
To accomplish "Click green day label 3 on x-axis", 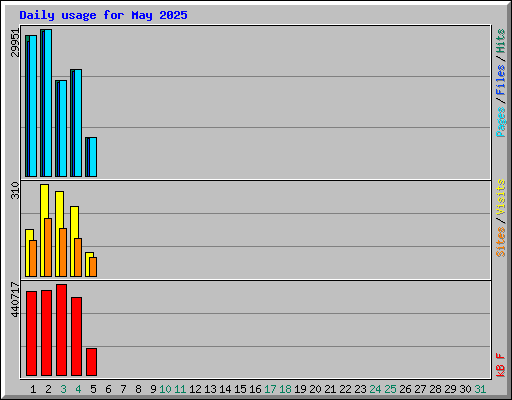I will 63,389.
